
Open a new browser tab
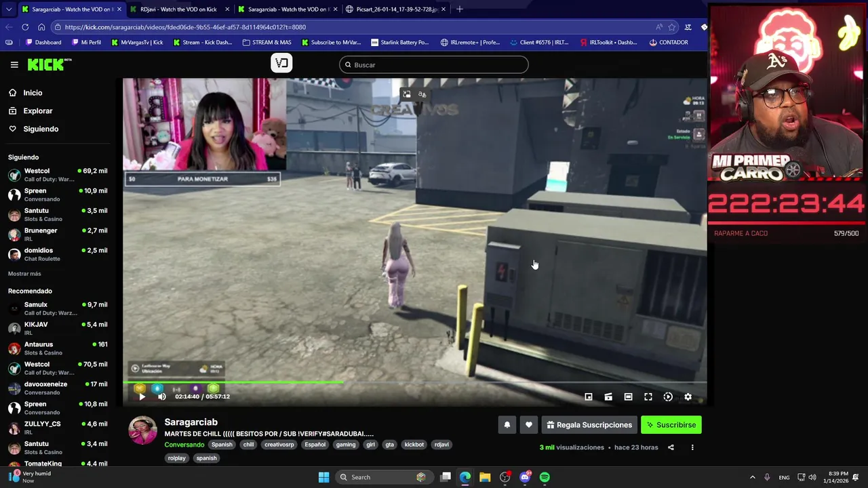(x=460, y=9)
